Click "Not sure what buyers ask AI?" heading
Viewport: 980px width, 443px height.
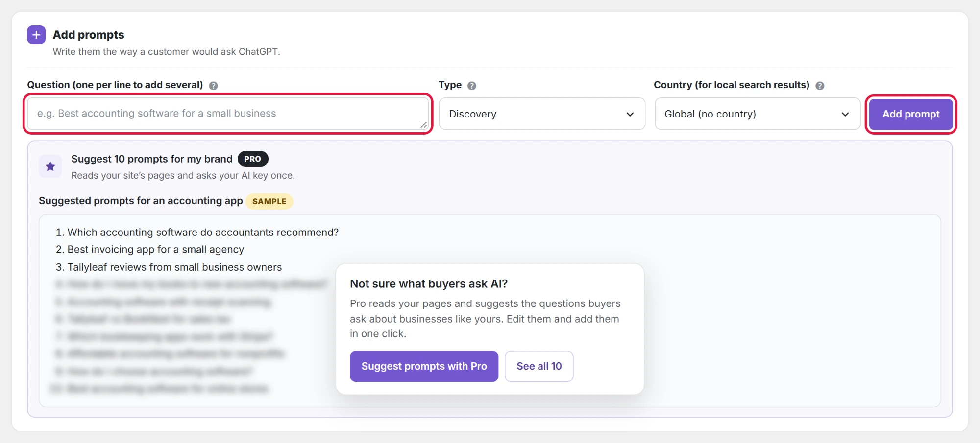tap(429, 284)
